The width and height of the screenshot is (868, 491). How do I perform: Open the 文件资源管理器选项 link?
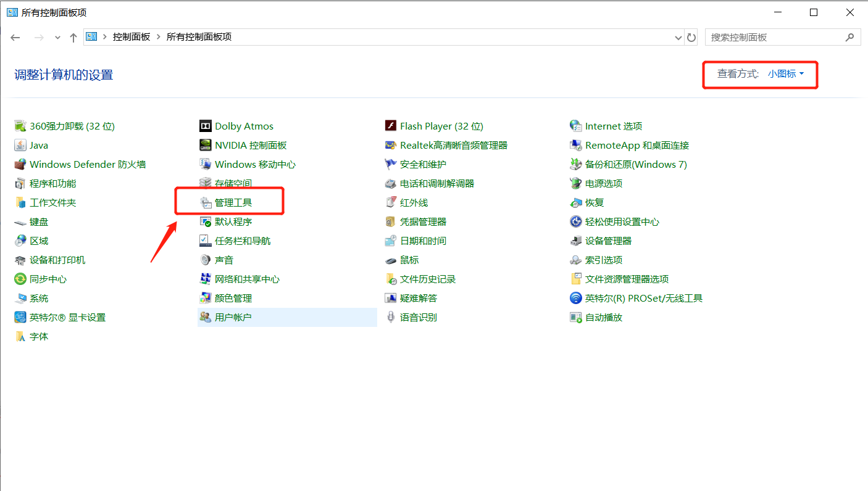627,279
